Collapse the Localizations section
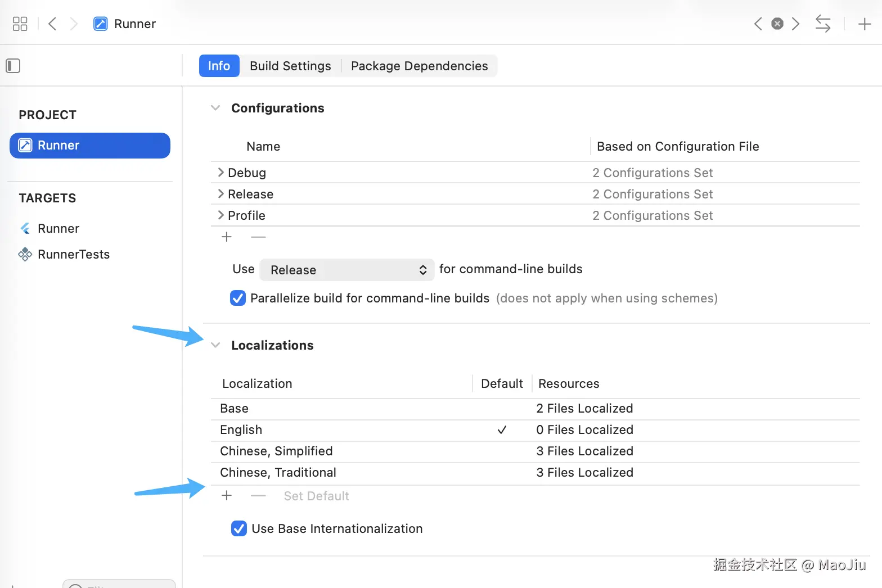 [x=215, y=345]
